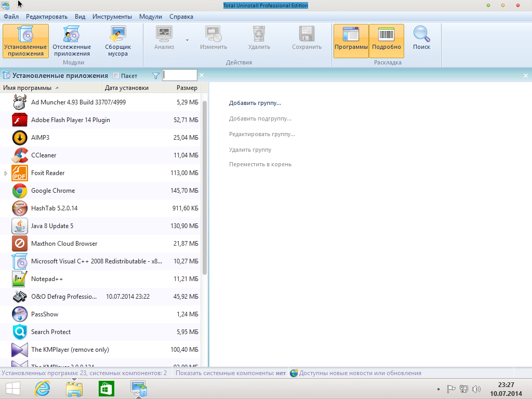The width and height of the screenshot is (532, 399).
Task: Select the Google Chrome icon
Action: point(20,191)
